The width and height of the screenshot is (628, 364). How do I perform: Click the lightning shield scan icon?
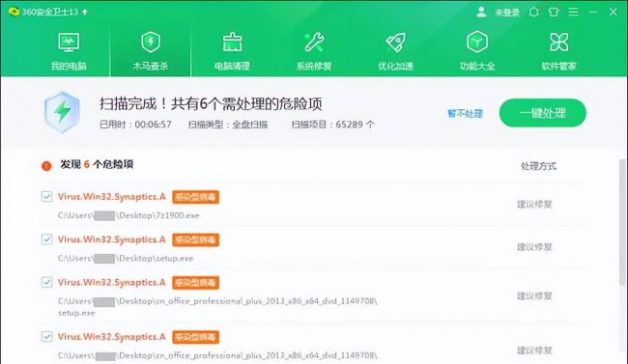click(62, 112)
